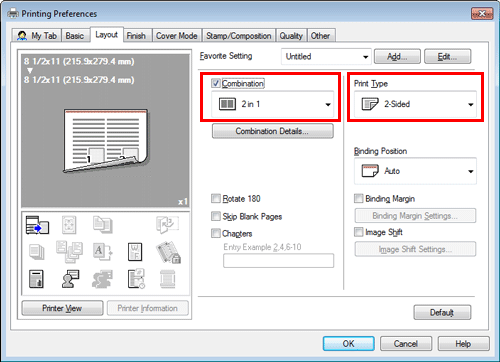
Task: Click the grayed folded pages icon numbered 2
Action: [x=167, y=224]
